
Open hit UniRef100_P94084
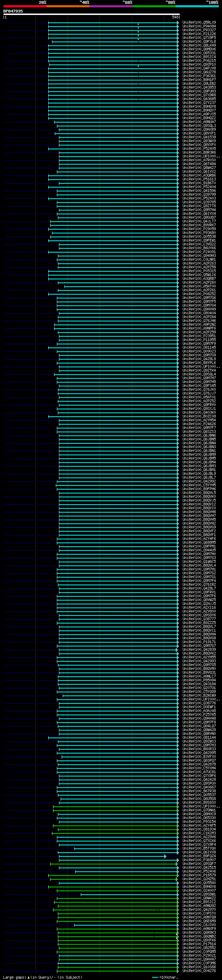coord(199,26)
